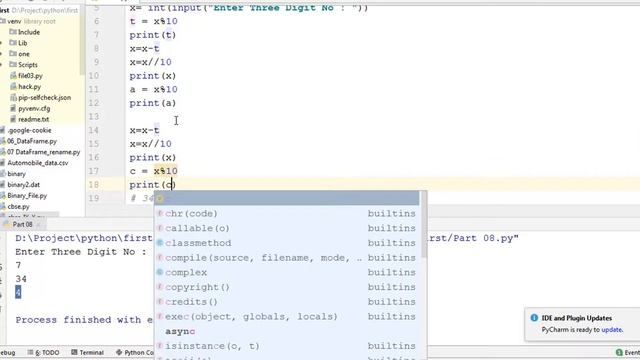
Task: Click class icon beside complex
Action: [x=160, y=272]
